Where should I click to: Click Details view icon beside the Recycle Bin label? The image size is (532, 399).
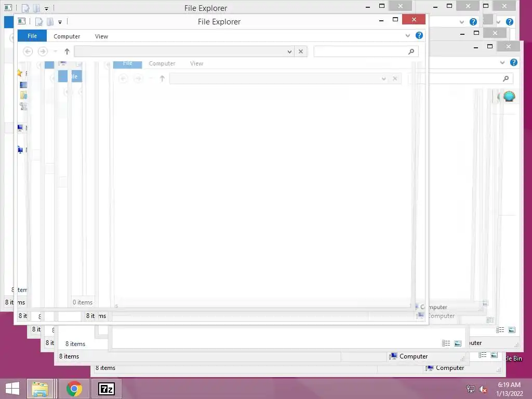click(483, 355)
